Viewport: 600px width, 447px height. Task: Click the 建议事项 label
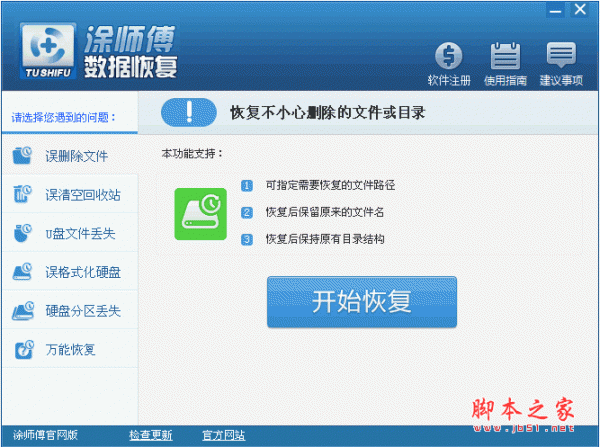pyautogui.click(x=561, y=80)
